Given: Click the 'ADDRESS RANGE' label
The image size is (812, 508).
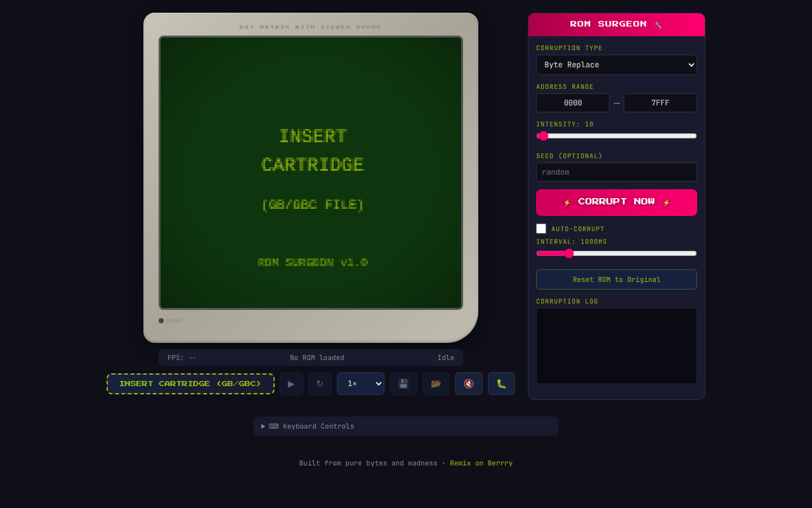Looking at the screenshot, I should [565, 87].
